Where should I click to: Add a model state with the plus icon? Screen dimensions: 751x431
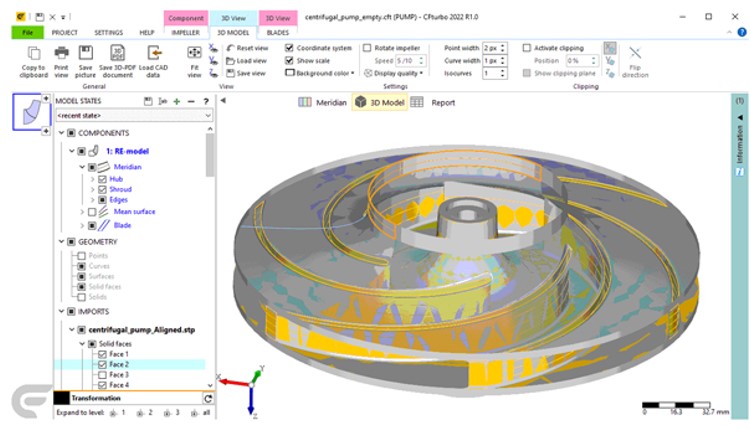(176, 101)
